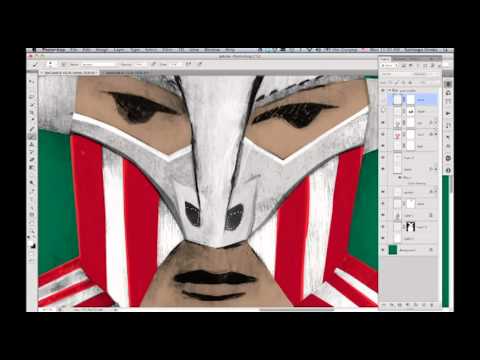Image resolution: width=480 pixels, height=360 pixels.
Task: Hide the top layer group via eye icon
Action: tap(383, 90)
